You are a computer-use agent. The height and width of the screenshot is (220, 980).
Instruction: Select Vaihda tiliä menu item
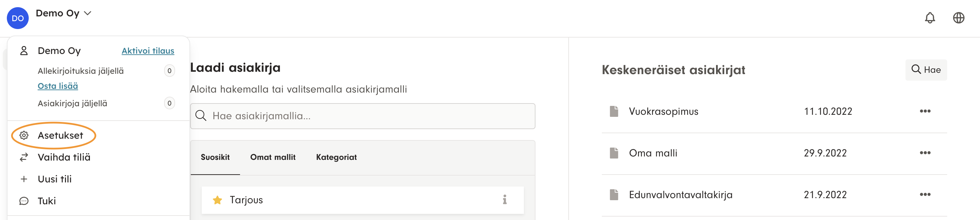tap(64, 157)
